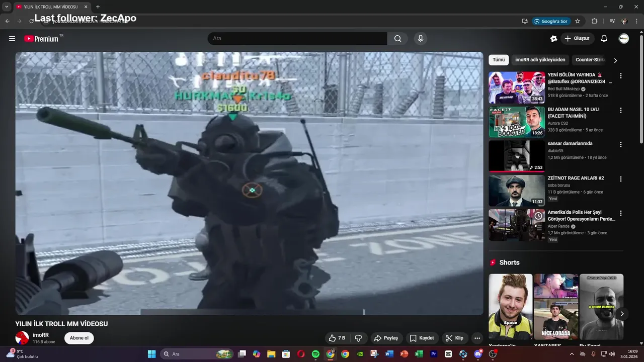644x362 pixels.
Task: Open ZEİTNOT RAGE ANLARI #2 video title
Action: [576, 178]
